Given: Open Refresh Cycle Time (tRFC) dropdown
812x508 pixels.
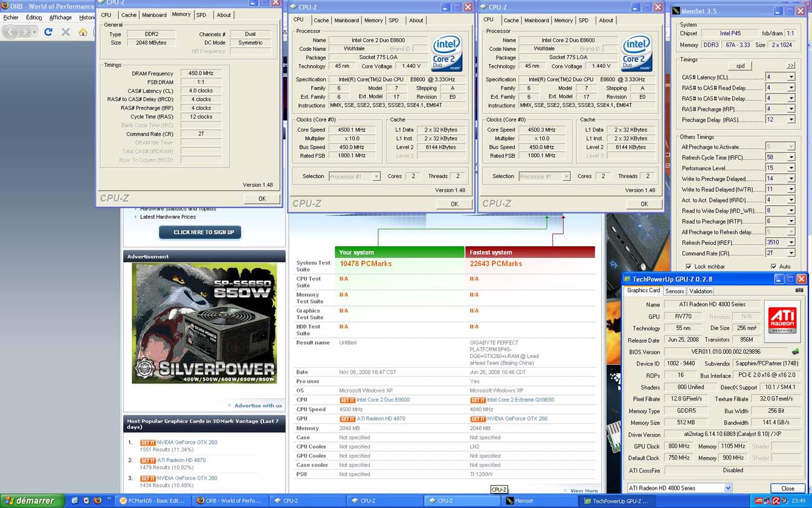Looking at the screenshot, I should pos(790,157).
